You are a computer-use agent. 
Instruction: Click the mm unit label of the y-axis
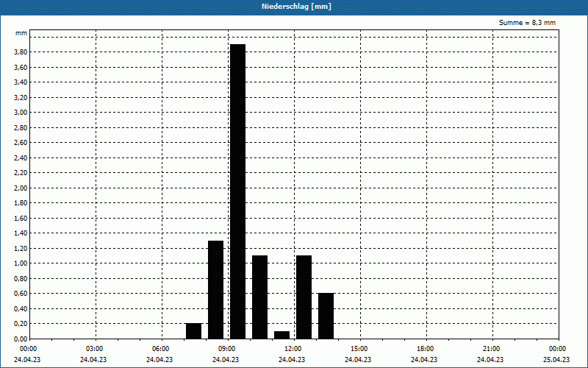click(x=21, y=33)
